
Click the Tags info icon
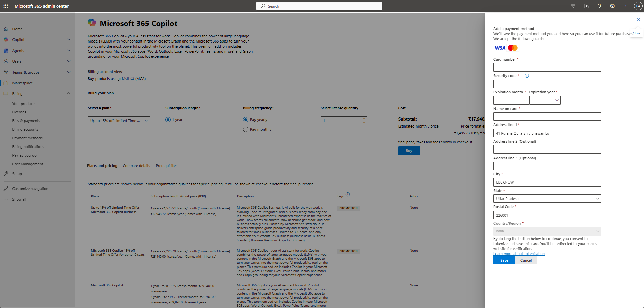click(348, 194)
